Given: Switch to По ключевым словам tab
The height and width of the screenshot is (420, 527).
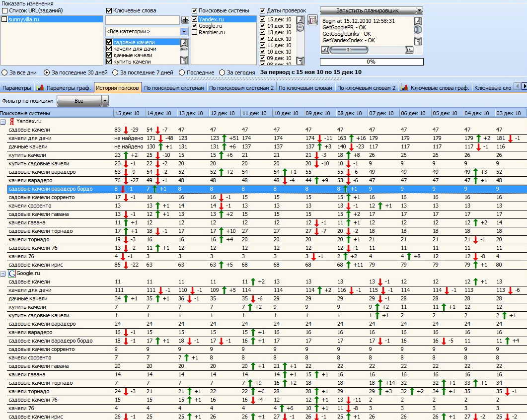Looking at the screenshot, I should pyautogui.click(x=305, y=88).
